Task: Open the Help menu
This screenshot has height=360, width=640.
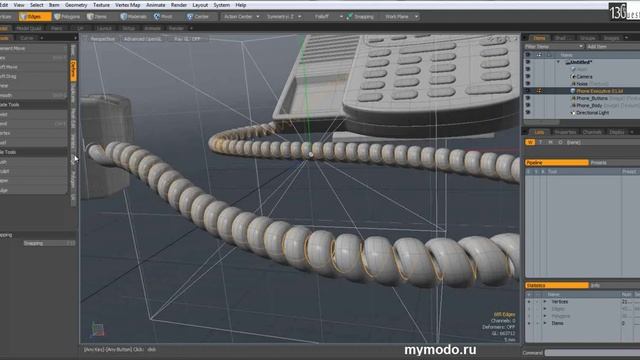Action: point(240,5)
